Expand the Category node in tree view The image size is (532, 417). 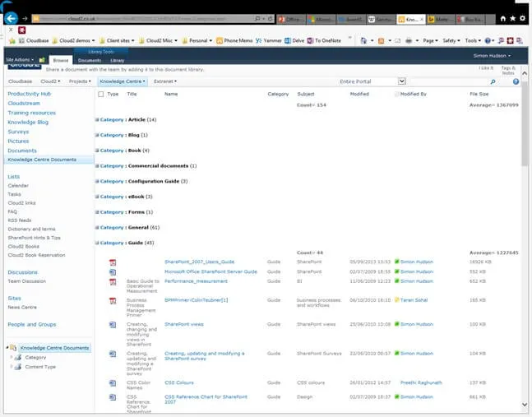[12, 358]
